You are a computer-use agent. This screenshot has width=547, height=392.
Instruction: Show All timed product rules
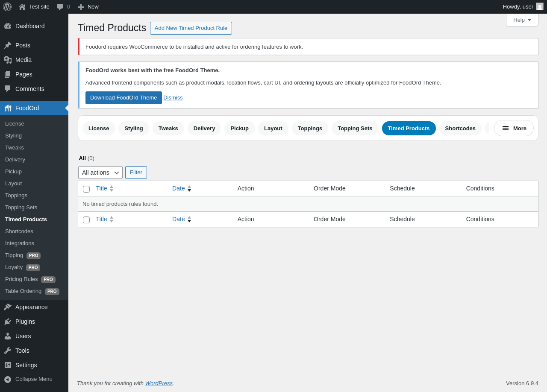tap(82, 158)
